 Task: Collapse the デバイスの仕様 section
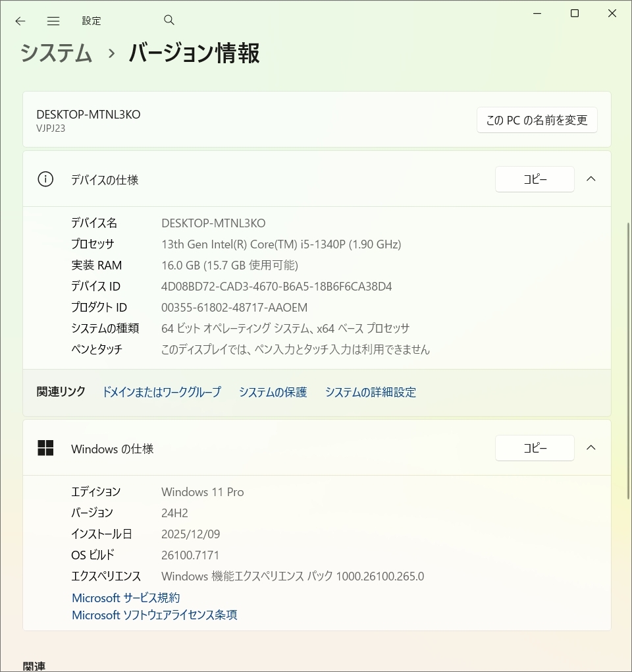coord(591,179)
